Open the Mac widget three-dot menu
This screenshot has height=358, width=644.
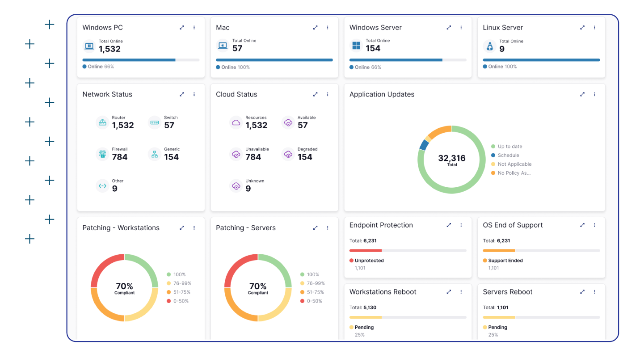(x=328, y=28)
